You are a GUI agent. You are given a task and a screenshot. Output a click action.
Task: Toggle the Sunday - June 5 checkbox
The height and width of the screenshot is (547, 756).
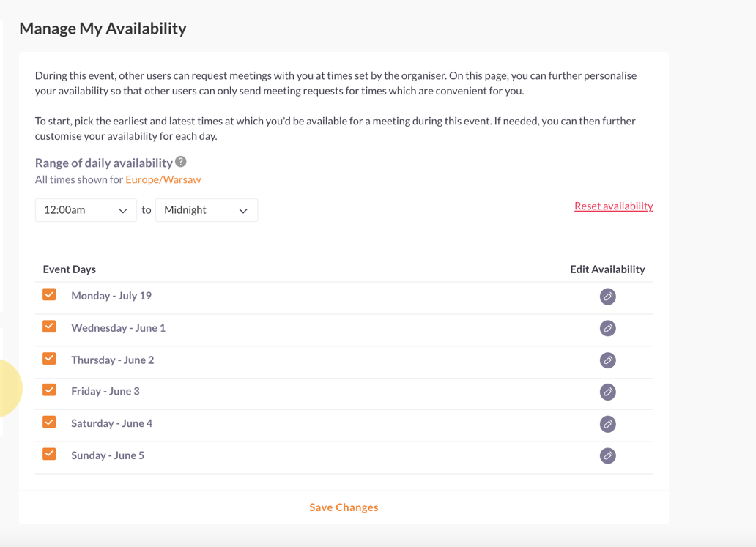pos(48,453)
